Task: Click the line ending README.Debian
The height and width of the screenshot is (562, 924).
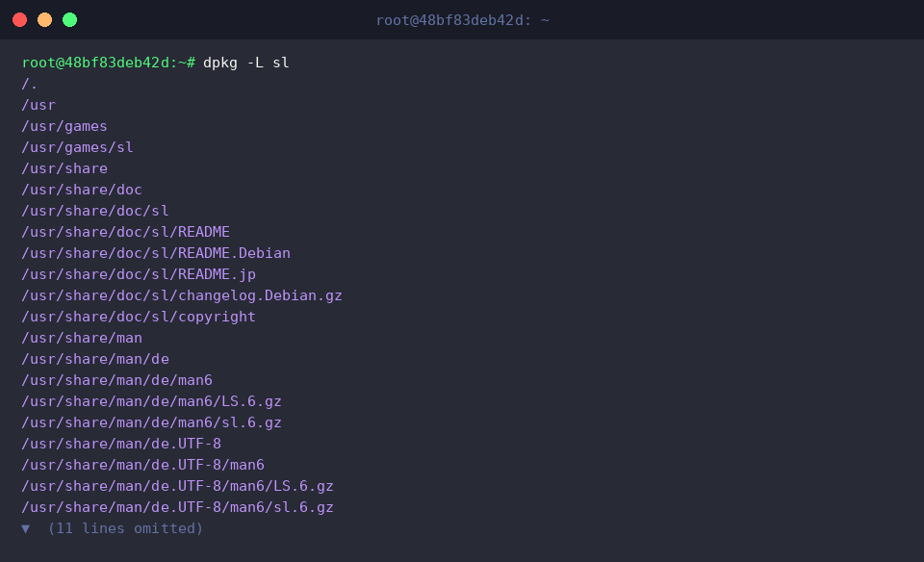Action: 156,253
